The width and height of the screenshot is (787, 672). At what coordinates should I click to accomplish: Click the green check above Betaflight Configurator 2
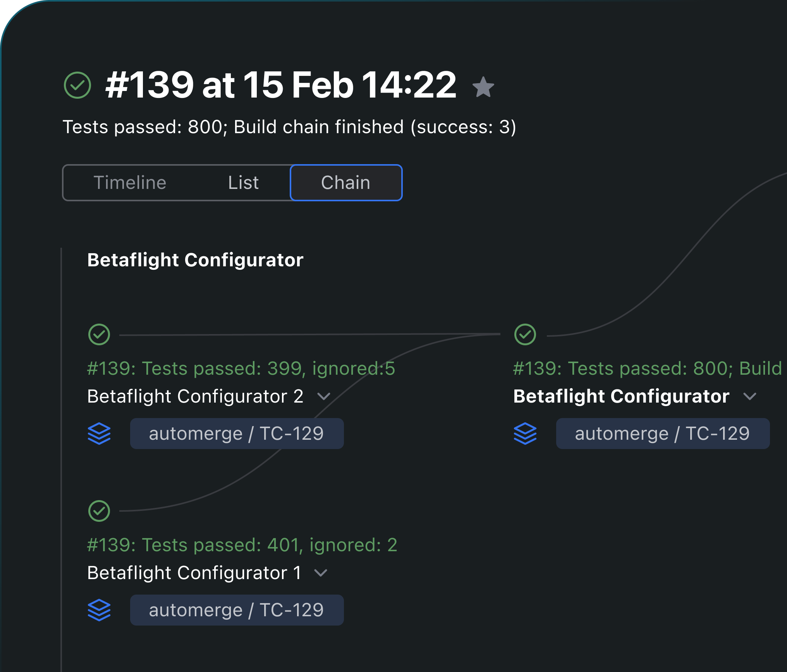click(x=99, y=334)
